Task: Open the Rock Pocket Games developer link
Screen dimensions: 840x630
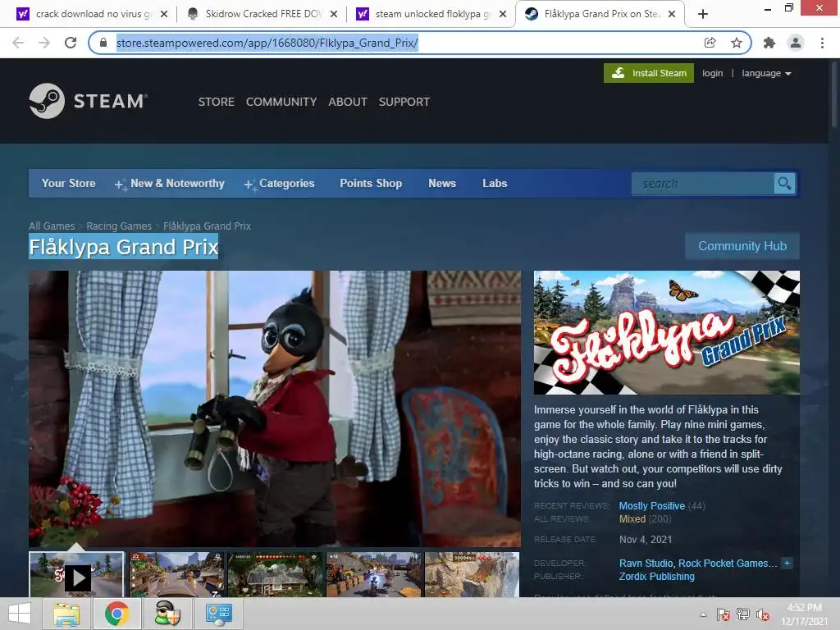Action: coord(728,564)
